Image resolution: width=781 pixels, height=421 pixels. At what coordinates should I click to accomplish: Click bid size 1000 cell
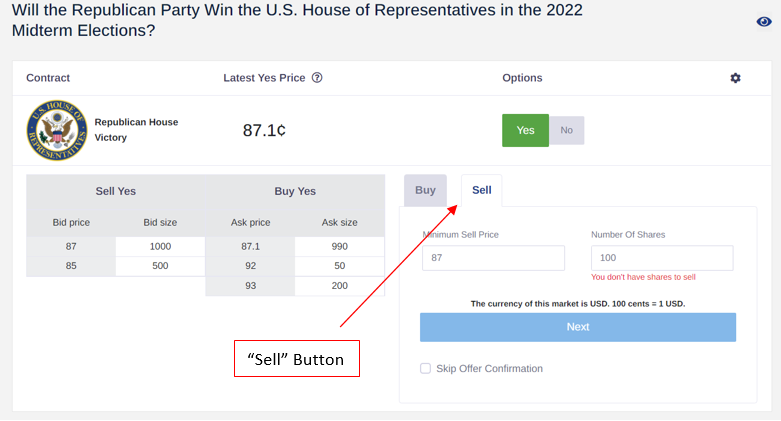pyautogui.click(x=160, y=247)
